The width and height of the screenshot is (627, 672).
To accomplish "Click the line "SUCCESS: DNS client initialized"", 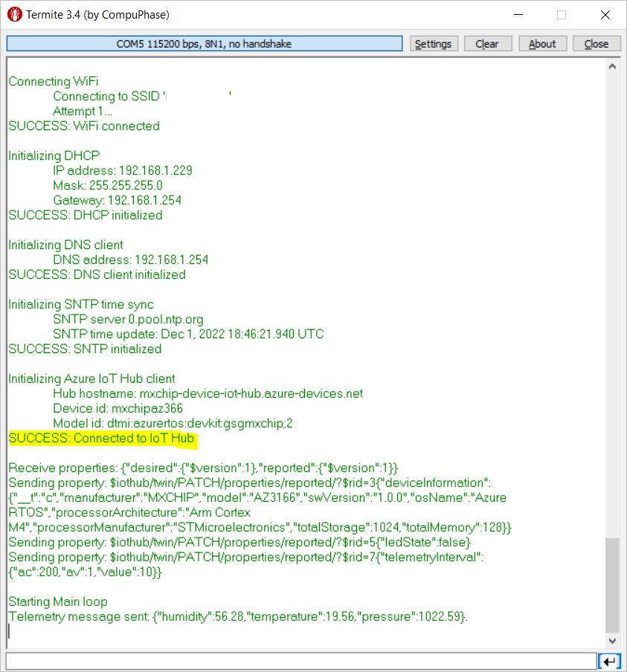I will (x=97, y=275).
